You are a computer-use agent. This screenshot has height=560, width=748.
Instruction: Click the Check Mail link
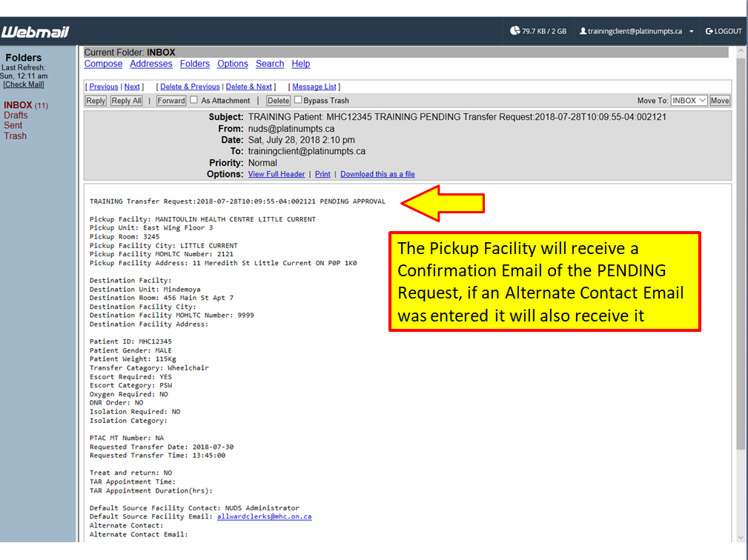click(x=24, y=84)
